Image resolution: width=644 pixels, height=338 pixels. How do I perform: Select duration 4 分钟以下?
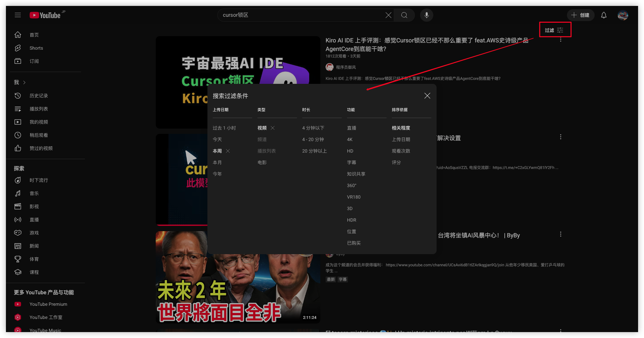pos(313,128)
